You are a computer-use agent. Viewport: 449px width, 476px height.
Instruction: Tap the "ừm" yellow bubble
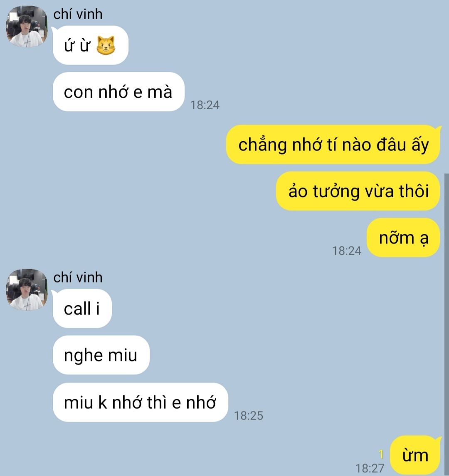point(415,455)
